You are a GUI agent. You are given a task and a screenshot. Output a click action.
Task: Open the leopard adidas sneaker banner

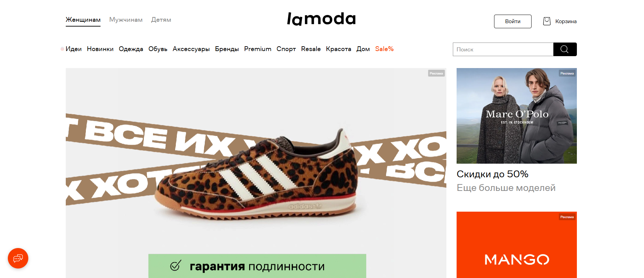pos(256,173)
